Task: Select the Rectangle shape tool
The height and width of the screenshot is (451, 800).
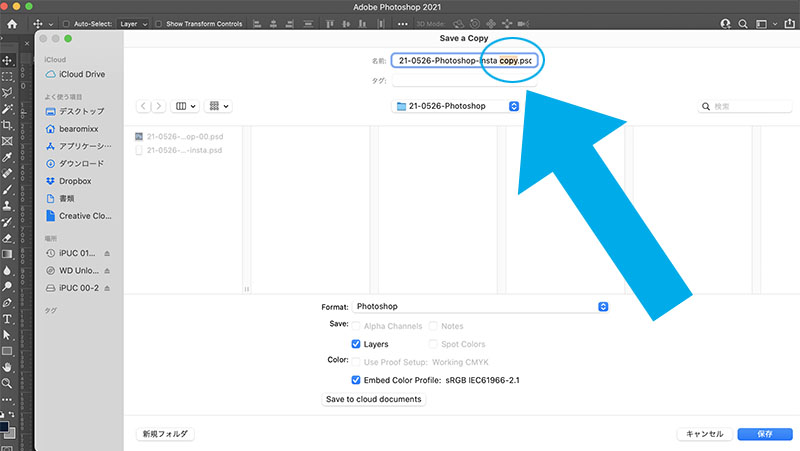Action: (7, 351)
